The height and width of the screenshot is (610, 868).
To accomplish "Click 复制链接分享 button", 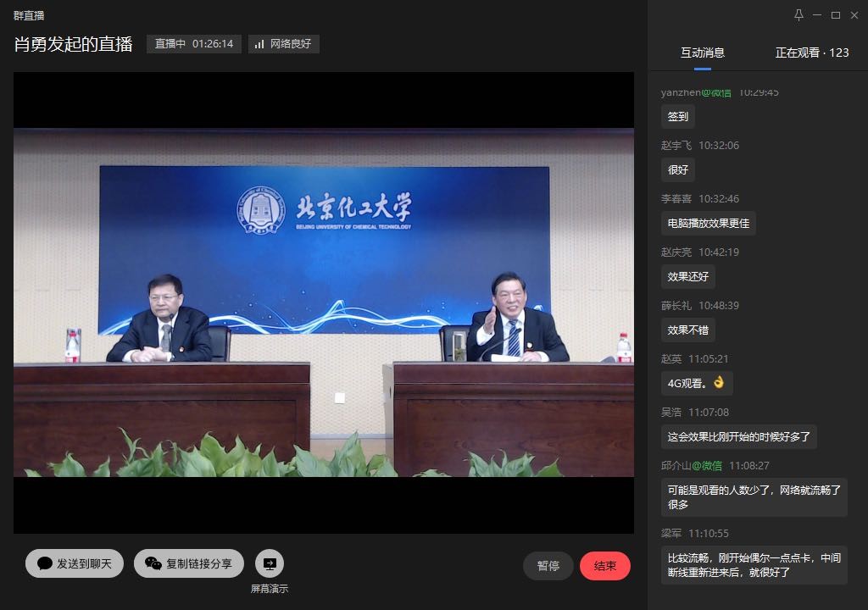I will [x=189, y=564].
